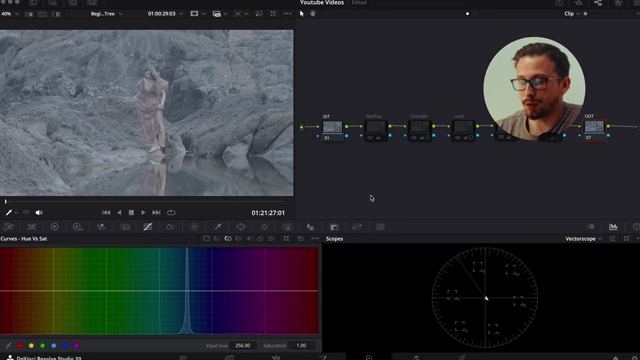Switch to the Custom curves mode
Screen dimensions: 640x360
coord(206,239)
